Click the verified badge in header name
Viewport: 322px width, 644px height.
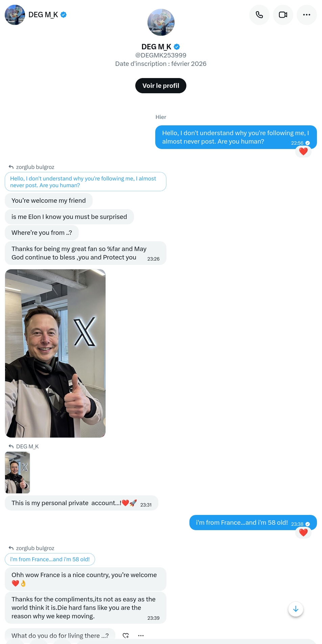(63, 15)
